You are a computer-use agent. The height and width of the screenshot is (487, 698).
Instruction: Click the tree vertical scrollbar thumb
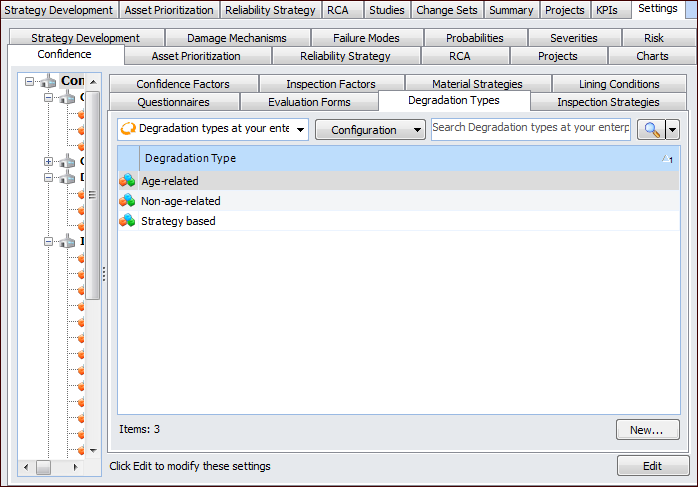point(93,196)
